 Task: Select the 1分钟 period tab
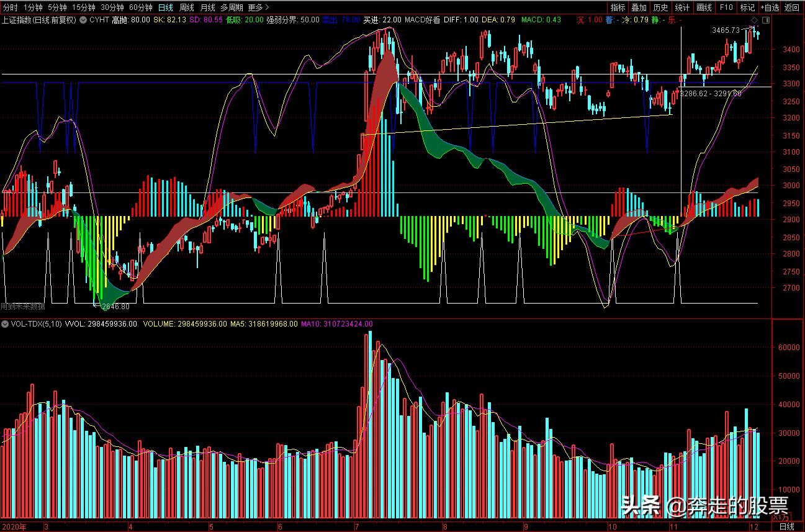pos(32,7)
